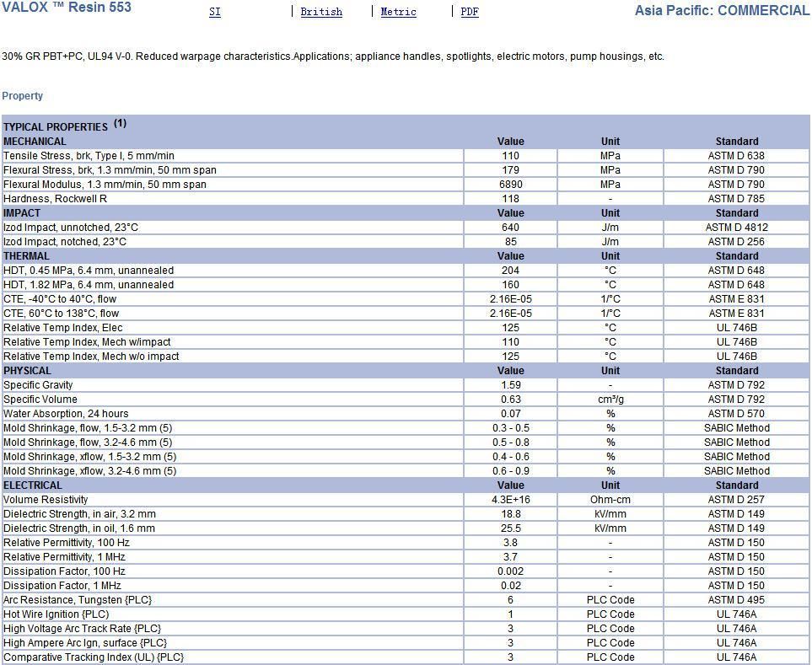
Task: Open the SI units link
Action: click(215, 12)
